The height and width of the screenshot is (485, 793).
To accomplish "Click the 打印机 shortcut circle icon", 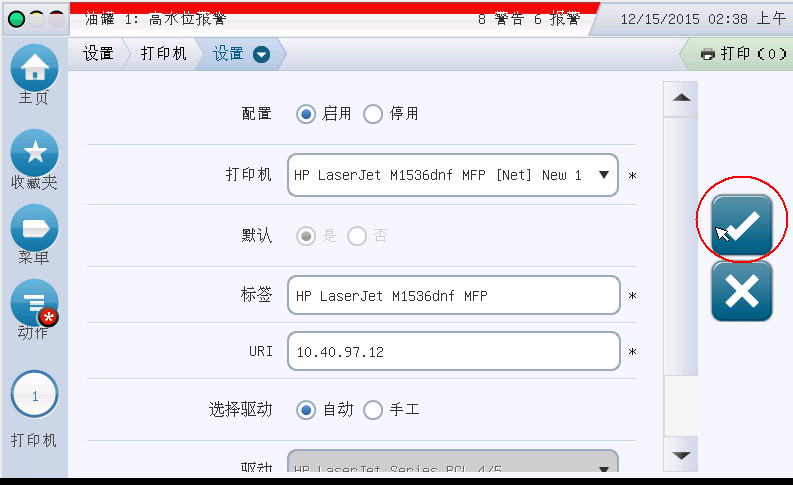I will pos(35,396).
